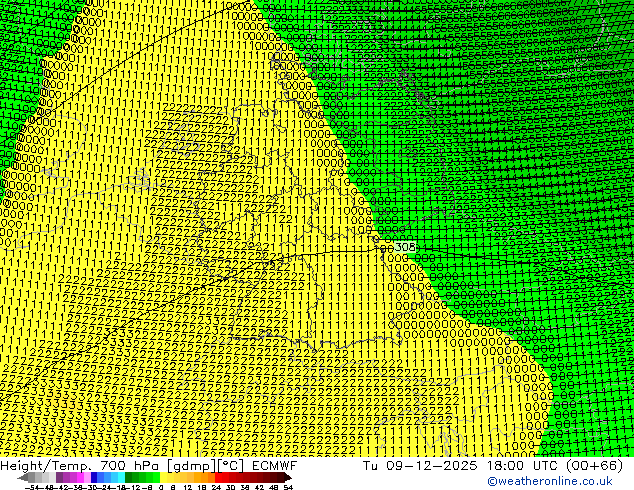634x490 pixels.
Task: Click the 54 value on the color scale
Action: pyautogui.click(x=288, y=487)
